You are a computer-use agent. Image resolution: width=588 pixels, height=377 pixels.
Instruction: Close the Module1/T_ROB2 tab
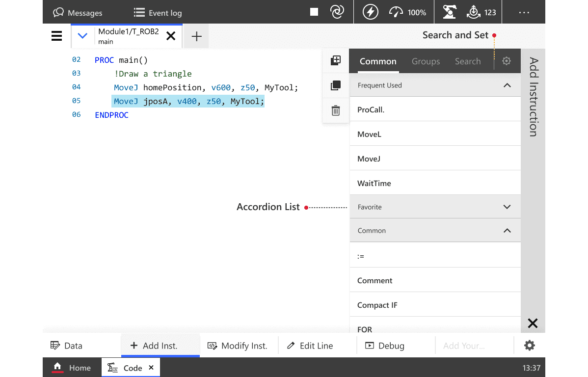pos(171,36)
